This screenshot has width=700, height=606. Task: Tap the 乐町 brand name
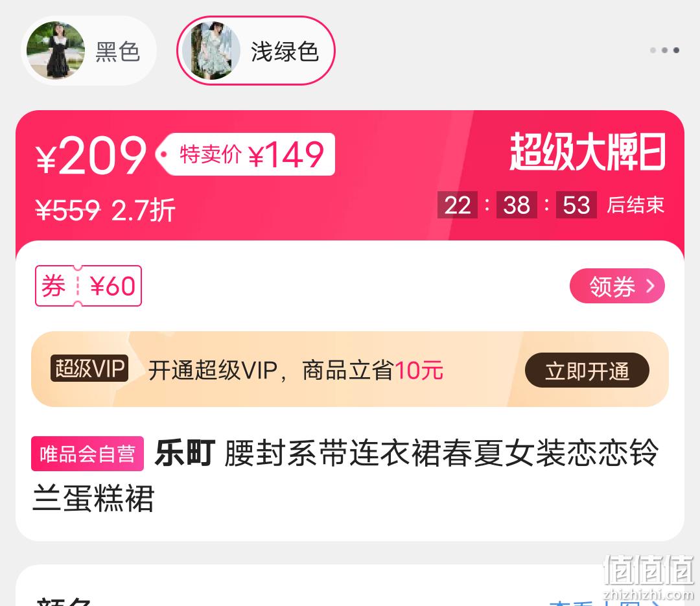click(185, 453)
